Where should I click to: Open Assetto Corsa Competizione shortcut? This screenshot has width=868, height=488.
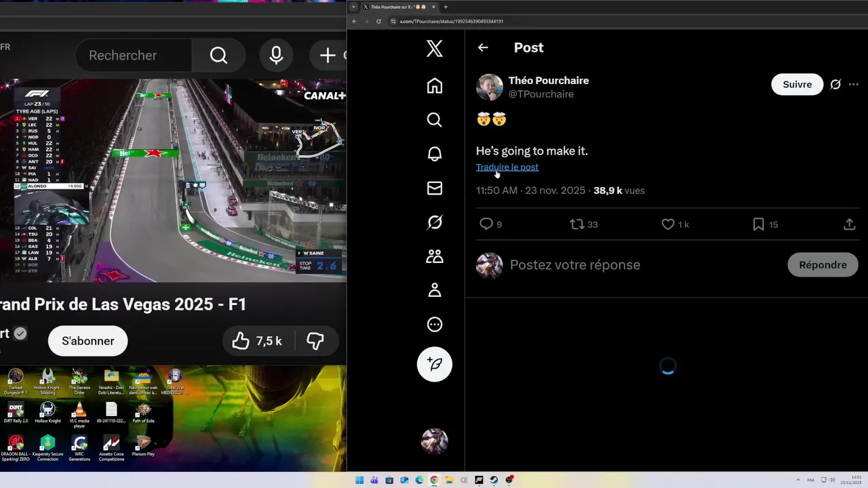tap(111, 449)
